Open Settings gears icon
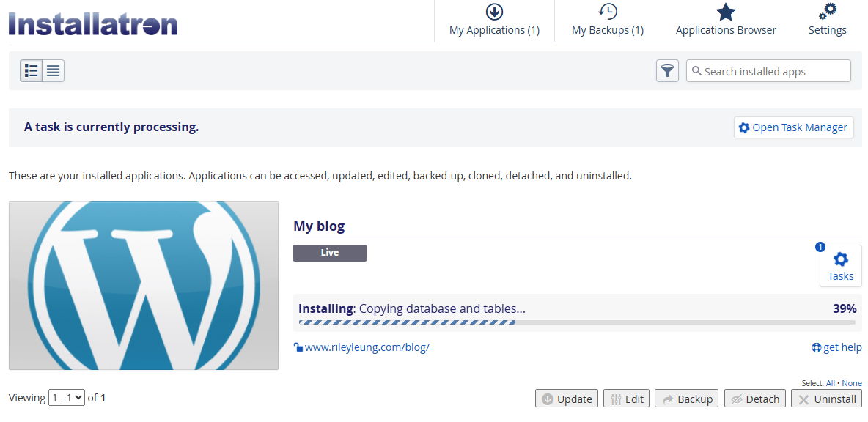This screenshot has height=422, width=868. [827, 12]
